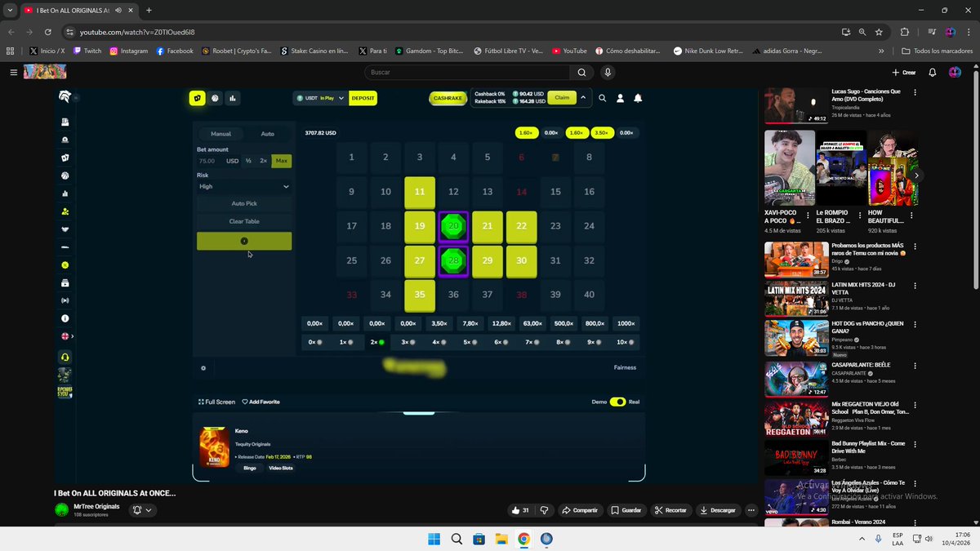Open the Twitch bookmark
This screenshot has width=980, height=551.
coord(87,51)
